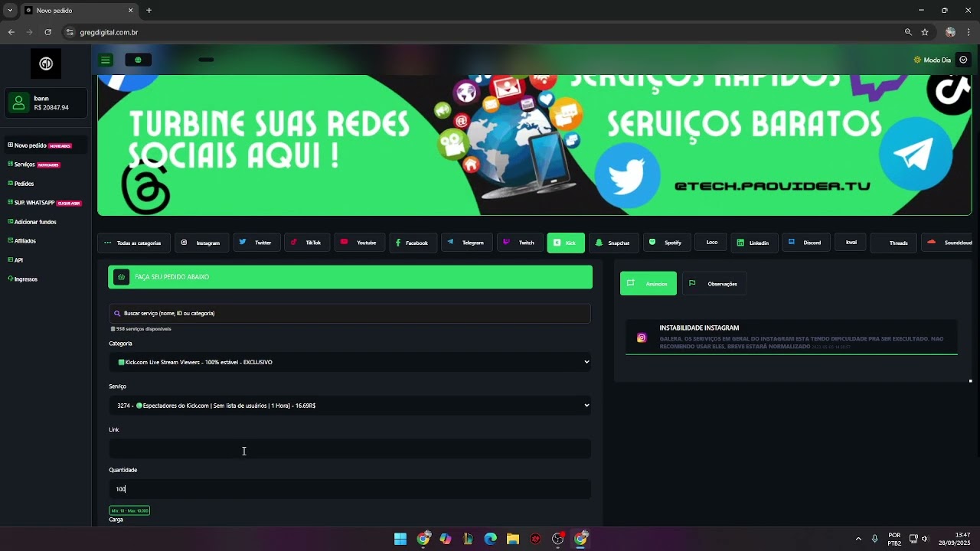The width and height of the screenshot is (980, 551).
Task: Filter by Telegram category
Action: click(466, 243)
